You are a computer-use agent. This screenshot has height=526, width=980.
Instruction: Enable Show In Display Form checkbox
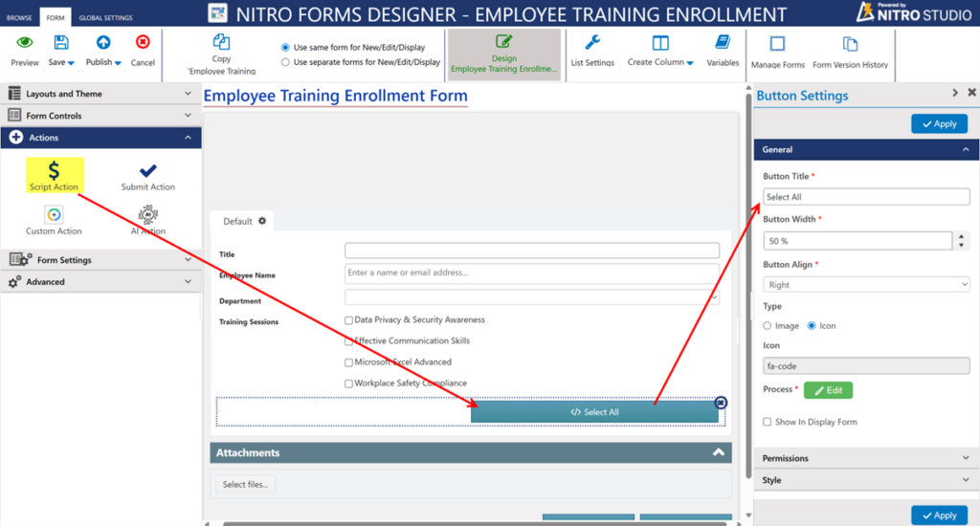pos(768,422)
